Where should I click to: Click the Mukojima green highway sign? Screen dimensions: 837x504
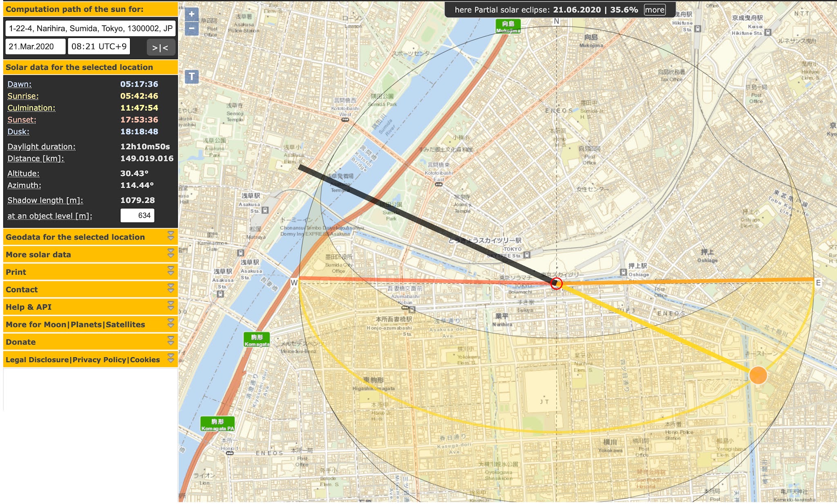(508, 26)
